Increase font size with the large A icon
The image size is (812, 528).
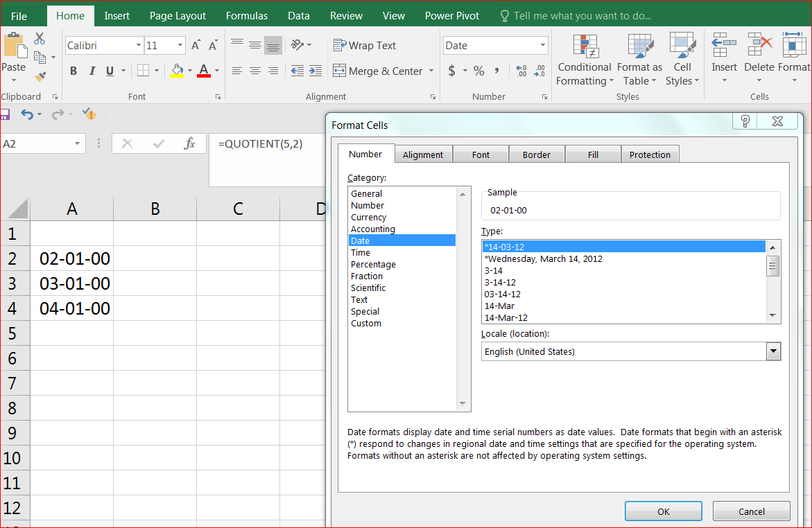click(196, 46)
